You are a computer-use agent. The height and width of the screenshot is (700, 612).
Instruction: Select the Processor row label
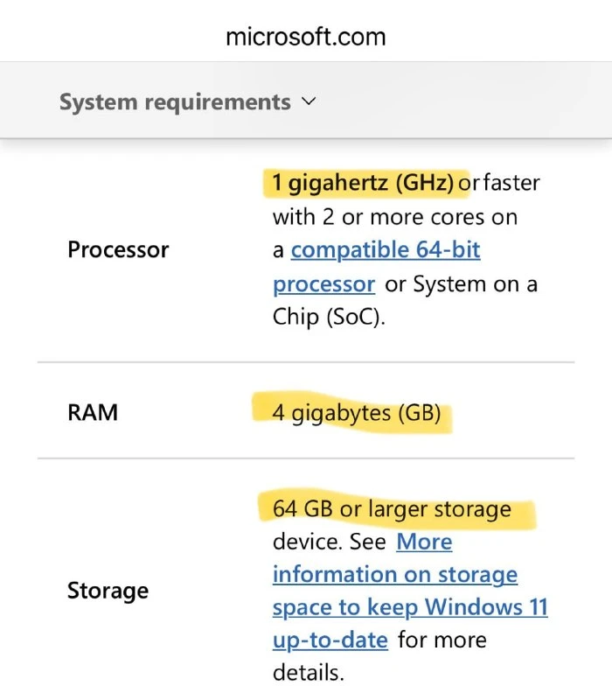click(118, 249)
